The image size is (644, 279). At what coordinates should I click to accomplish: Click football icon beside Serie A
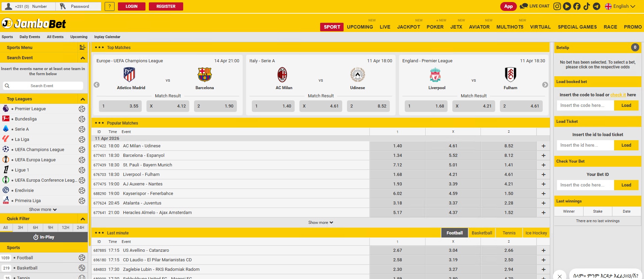82,129
